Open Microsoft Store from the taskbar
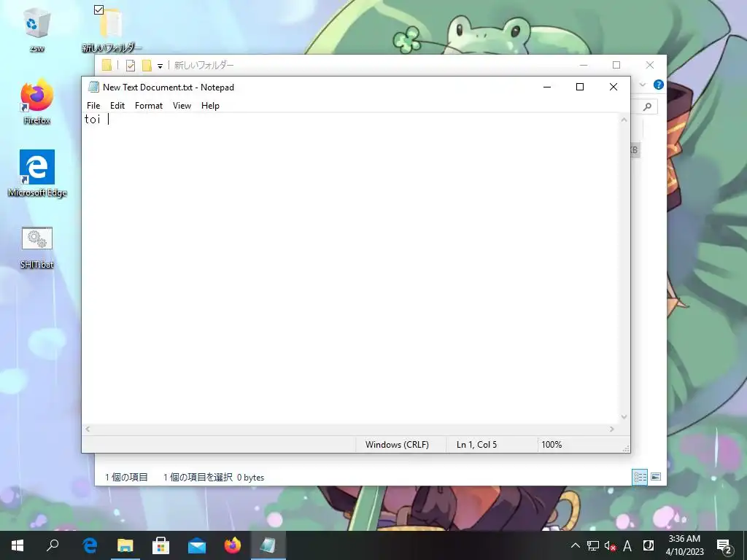This screenshot has width=747, height=560. (161, 545)
